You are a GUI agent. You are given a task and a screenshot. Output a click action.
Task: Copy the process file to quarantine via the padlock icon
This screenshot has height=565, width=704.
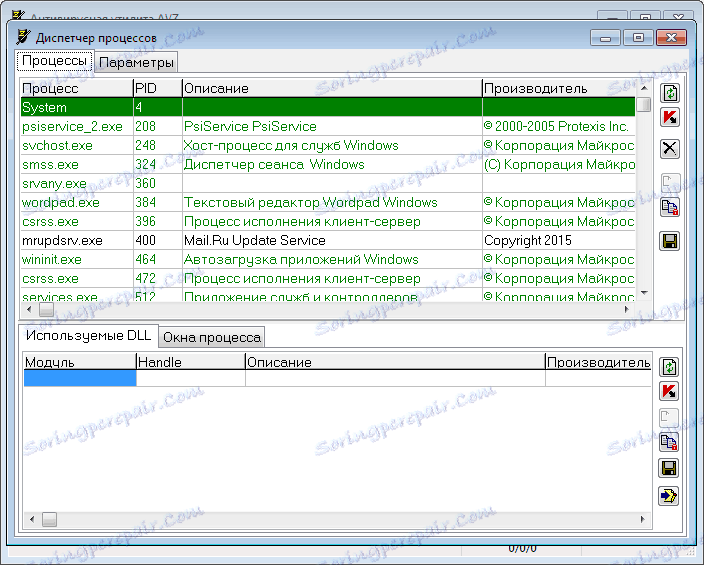pyautogui.click(x=669, y=207)
